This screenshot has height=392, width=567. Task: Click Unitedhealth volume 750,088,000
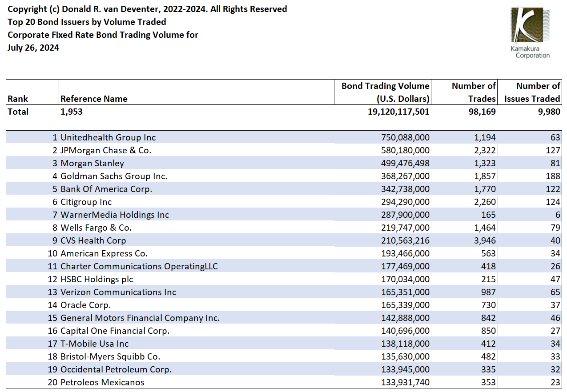[406, 137]
